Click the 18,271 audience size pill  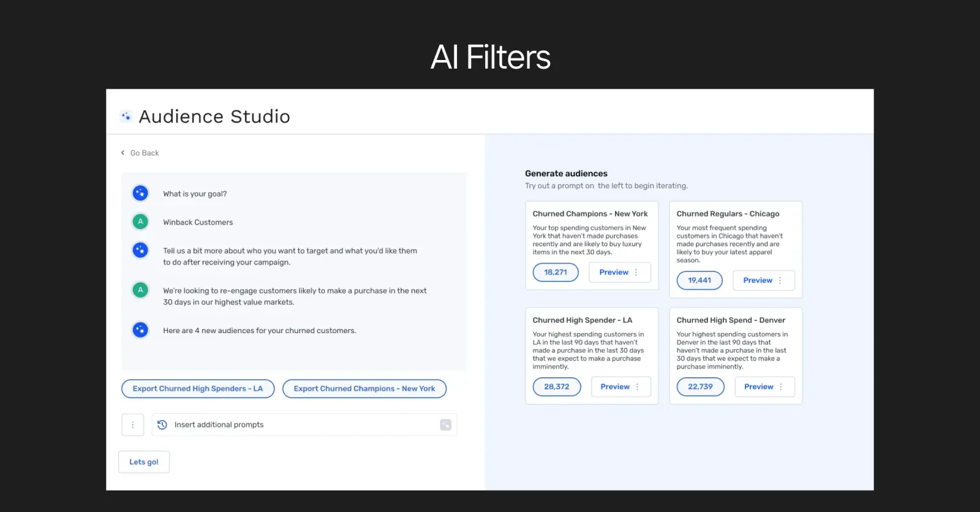[556, 272]
